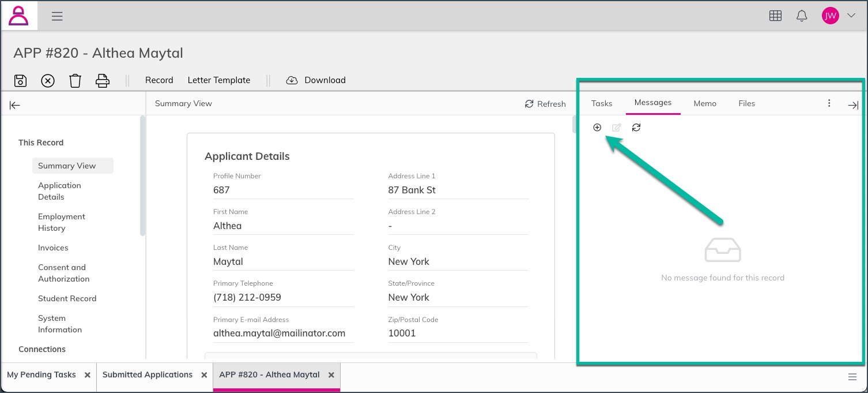Switch to the Messages tab
The height and width of the screenshot is (393, 868).
653,103
